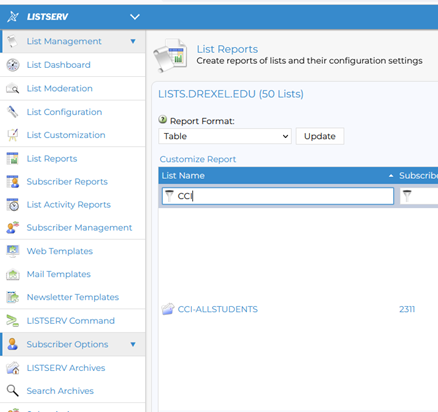Sort by Subscribers column header
Viewport: 438px width, 412px height.
point(419,176)
